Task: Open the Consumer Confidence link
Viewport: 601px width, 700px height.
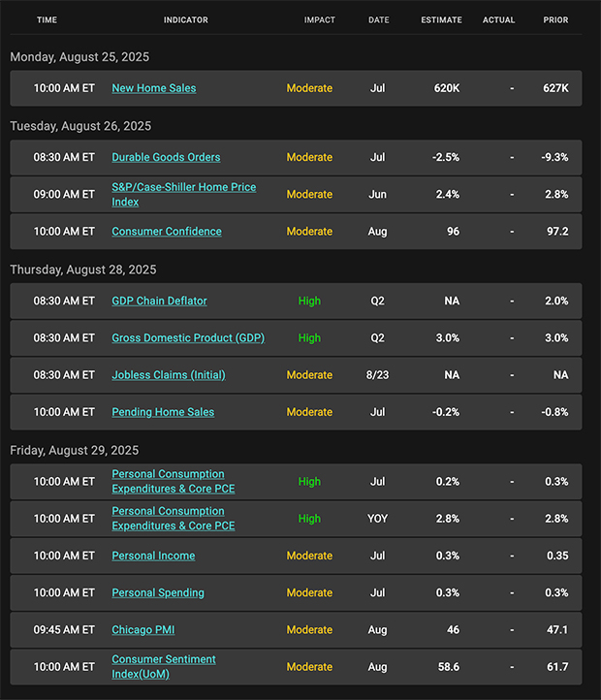Action: coord(167,232)
